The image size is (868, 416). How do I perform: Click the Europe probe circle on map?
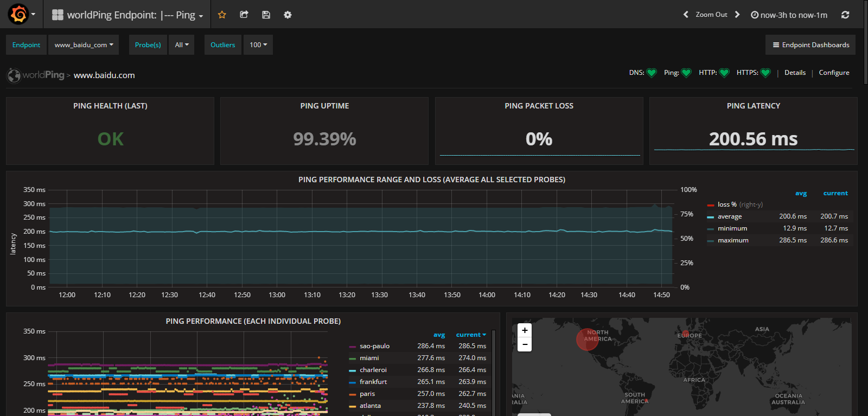point(685,334)
